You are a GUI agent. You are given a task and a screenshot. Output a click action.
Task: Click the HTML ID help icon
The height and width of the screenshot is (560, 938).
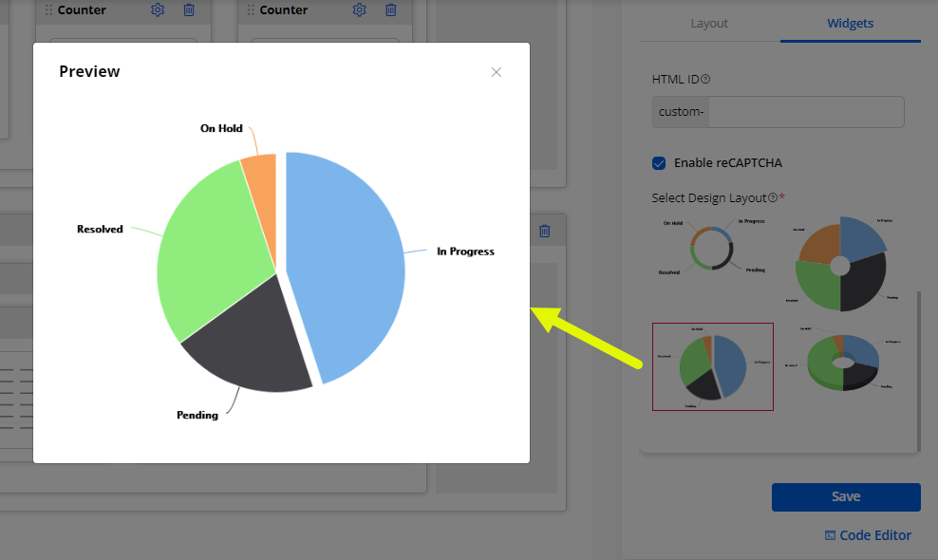pos(705,80)
